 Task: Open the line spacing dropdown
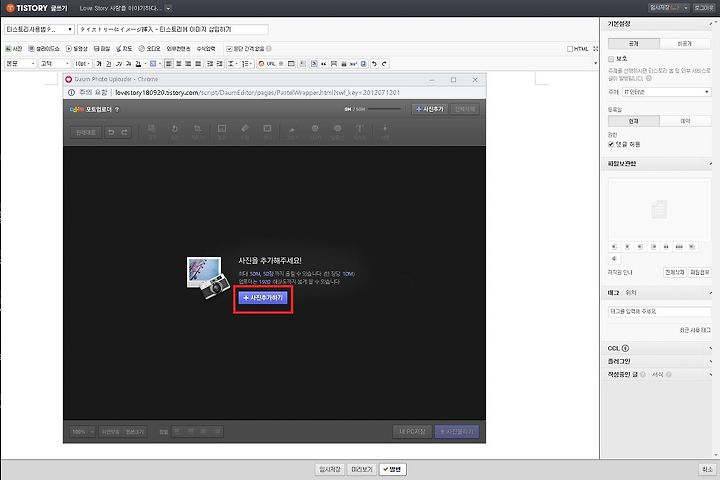[x=232, y=64]
